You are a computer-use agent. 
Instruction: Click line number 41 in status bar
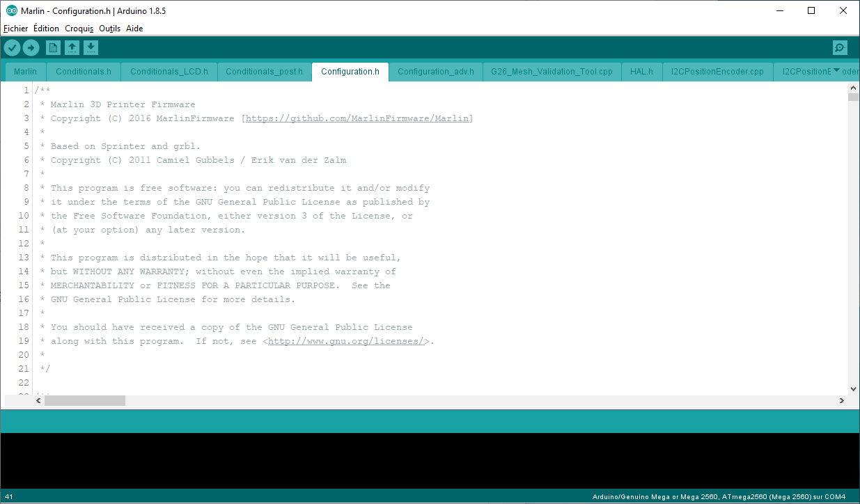tap(9, 497)
